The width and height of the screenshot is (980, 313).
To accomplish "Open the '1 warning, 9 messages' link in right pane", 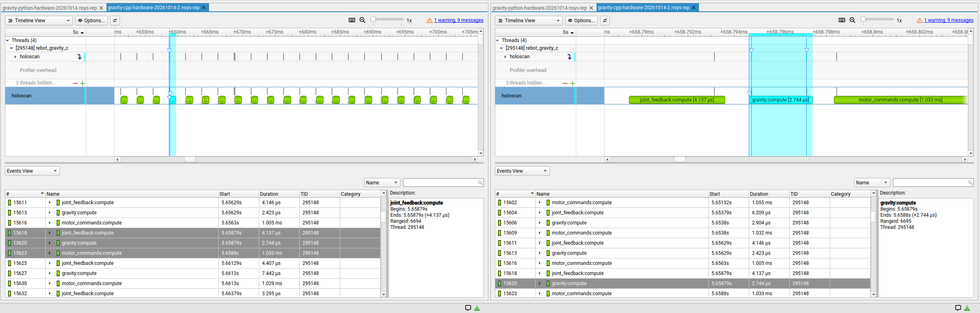I will click(949, 20).
